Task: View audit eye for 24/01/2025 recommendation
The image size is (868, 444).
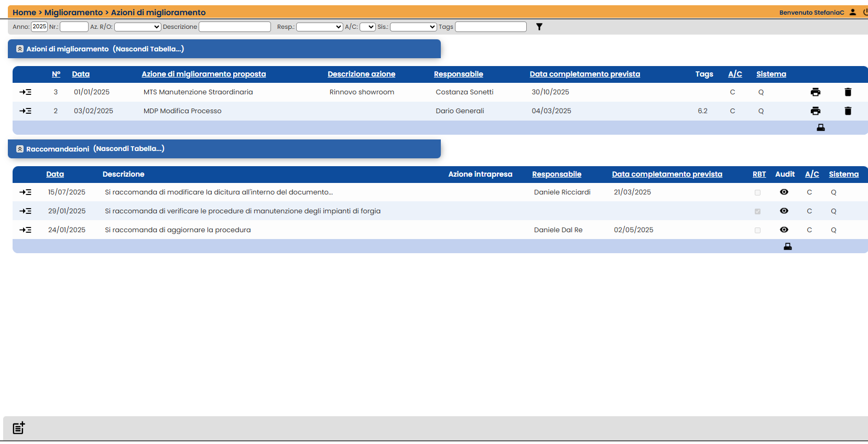Action: (784, 230)
